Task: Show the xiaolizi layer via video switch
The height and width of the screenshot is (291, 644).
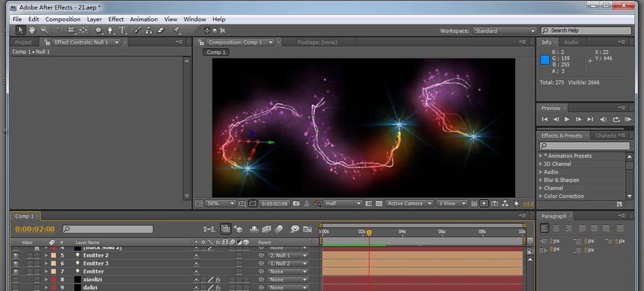Action: (15, 279)
